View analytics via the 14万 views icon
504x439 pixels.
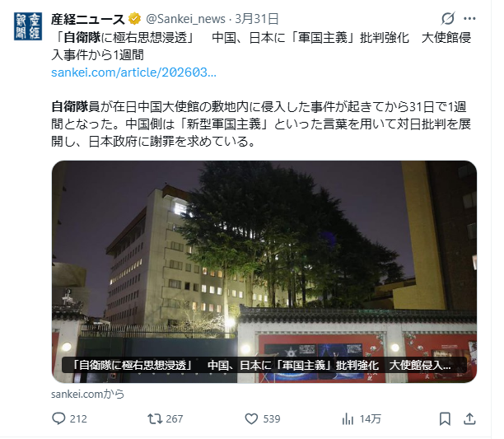(348, 418)
